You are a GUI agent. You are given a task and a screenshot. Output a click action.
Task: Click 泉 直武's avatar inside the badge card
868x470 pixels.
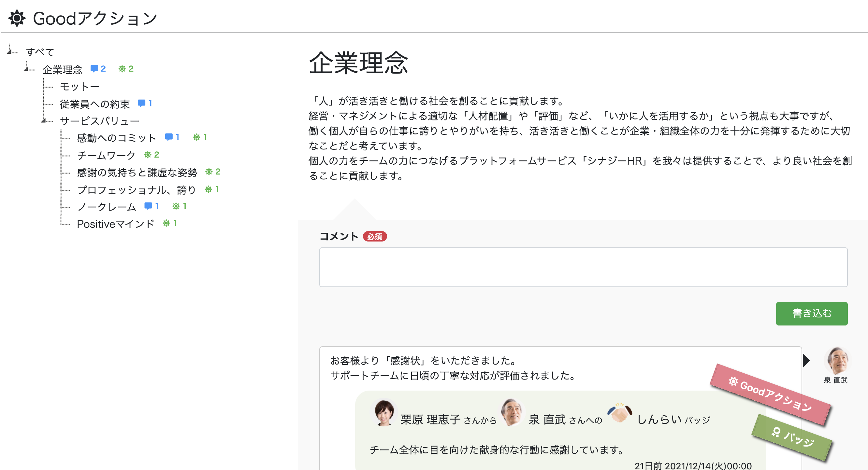[512, 412]
